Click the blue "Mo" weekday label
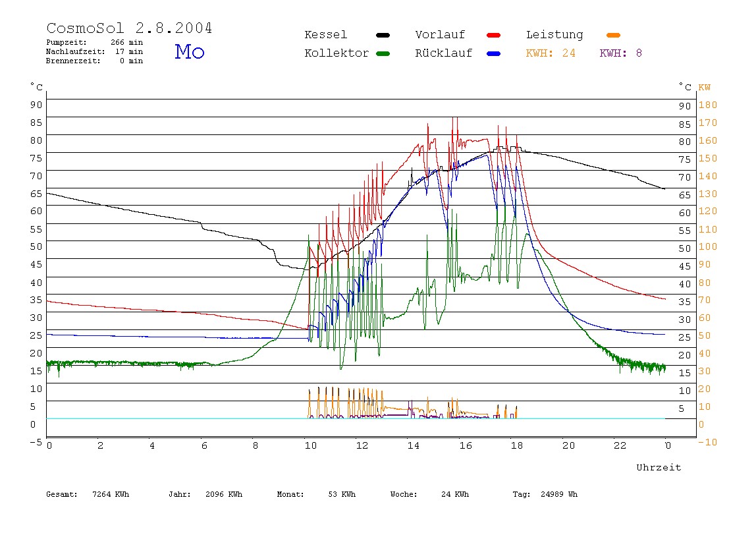Screen dimensions: 756x535 190,51
